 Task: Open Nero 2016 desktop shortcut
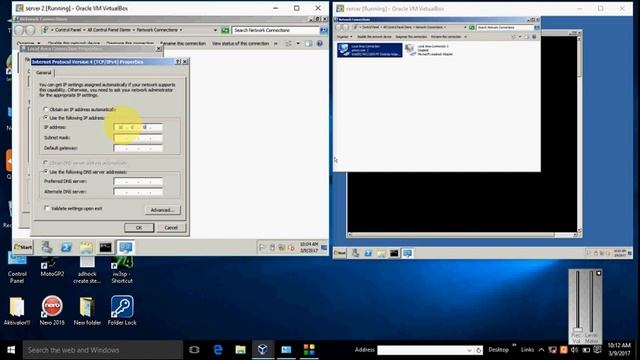click(x=52, y=310)
